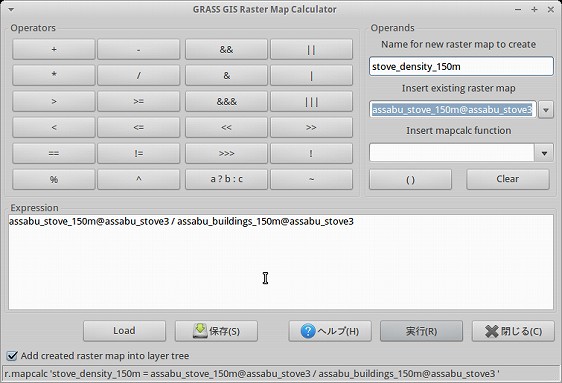
Task: Click the less or equal (<=) operator
Action: point(139,127)
